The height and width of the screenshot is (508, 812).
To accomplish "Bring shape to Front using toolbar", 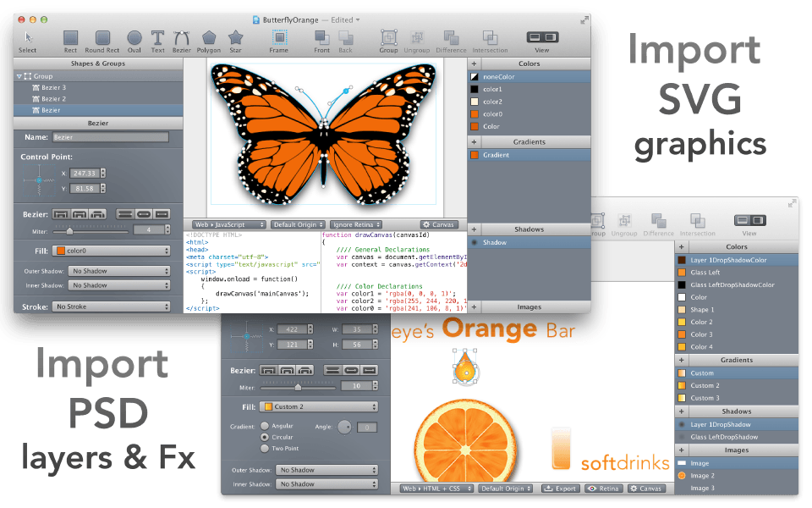I will tap(321, 38).
